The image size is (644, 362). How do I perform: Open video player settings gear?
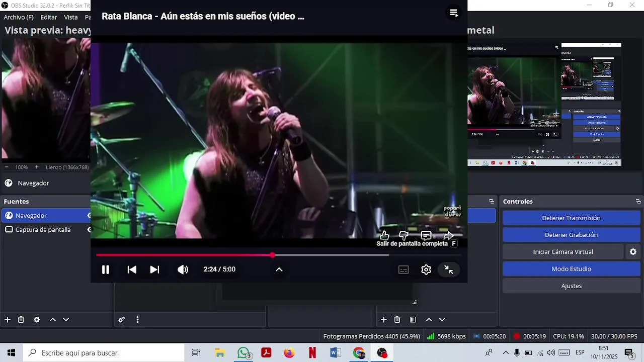[x=426, y=269]
